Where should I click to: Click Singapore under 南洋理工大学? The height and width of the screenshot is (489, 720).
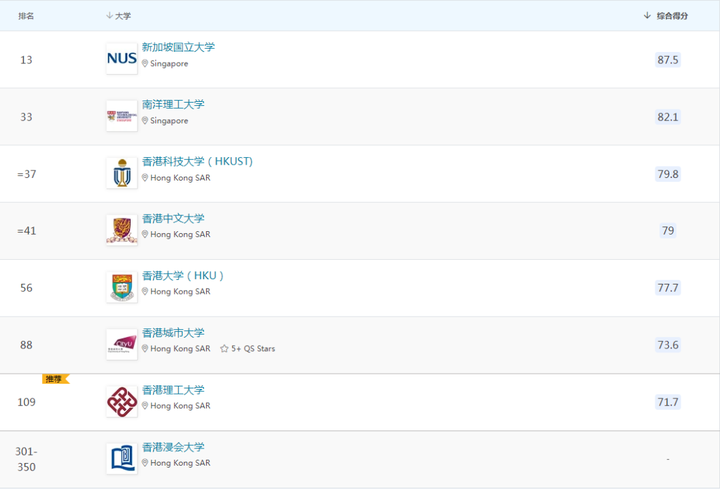(x=169, y=121)
